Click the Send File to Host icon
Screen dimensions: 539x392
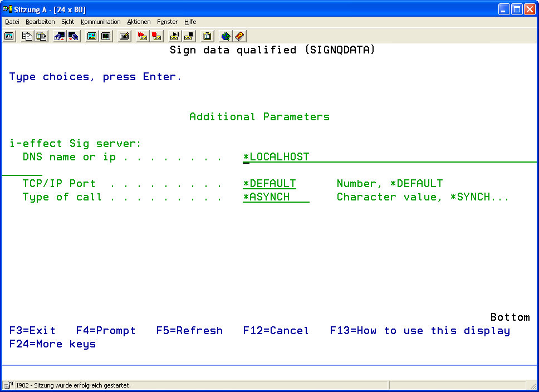(59, 36)
